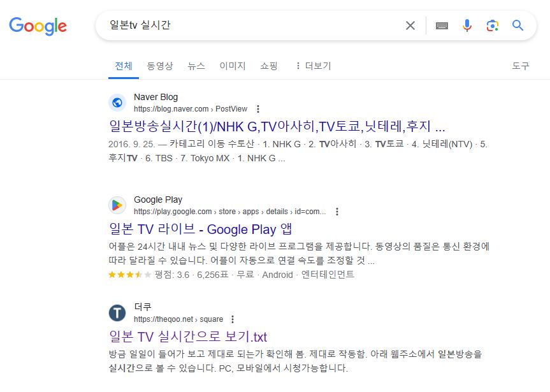
Task: Click the Google Play favicon
Action: tap(117, 205)
